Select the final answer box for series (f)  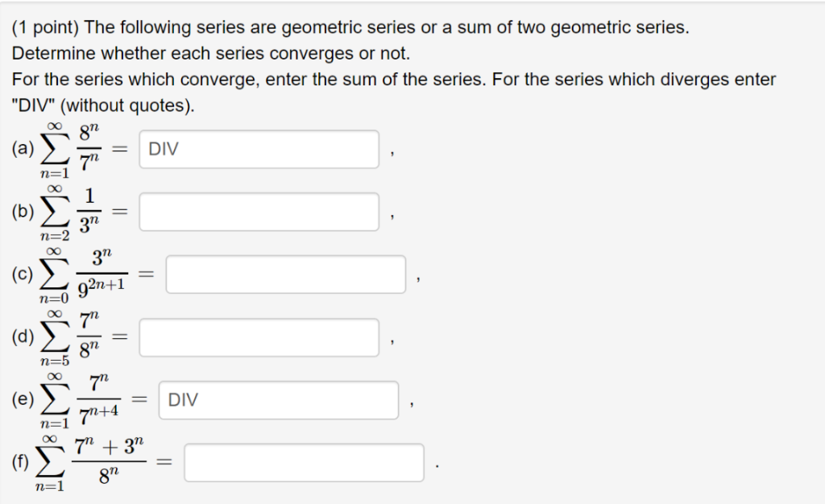pos(305,461)
